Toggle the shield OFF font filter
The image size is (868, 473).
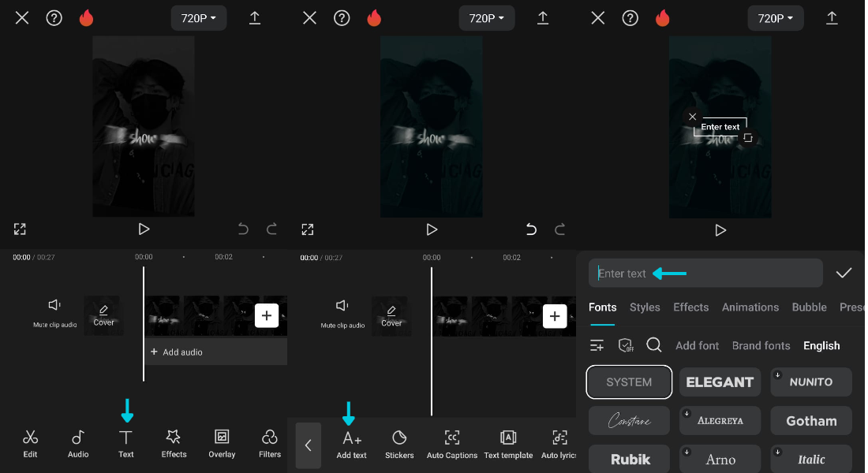626,346
